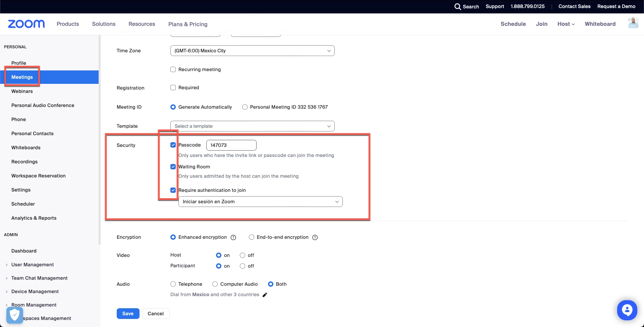Open Settings in the sidebar
Image resolution: width=644 pixels, height=327 pixels.
tap(21, 190)
